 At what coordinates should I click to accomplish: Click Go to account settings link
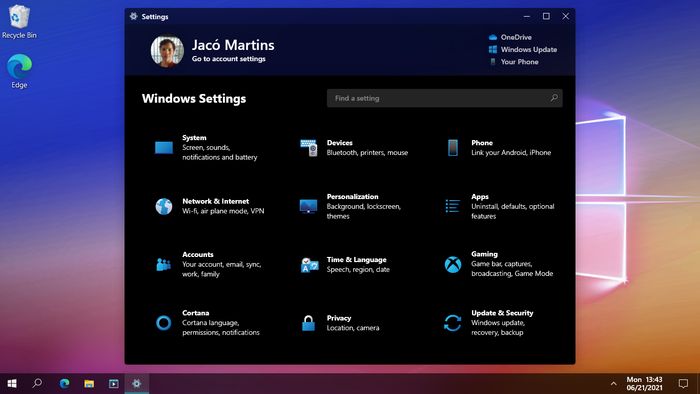(x=229, y=59)
